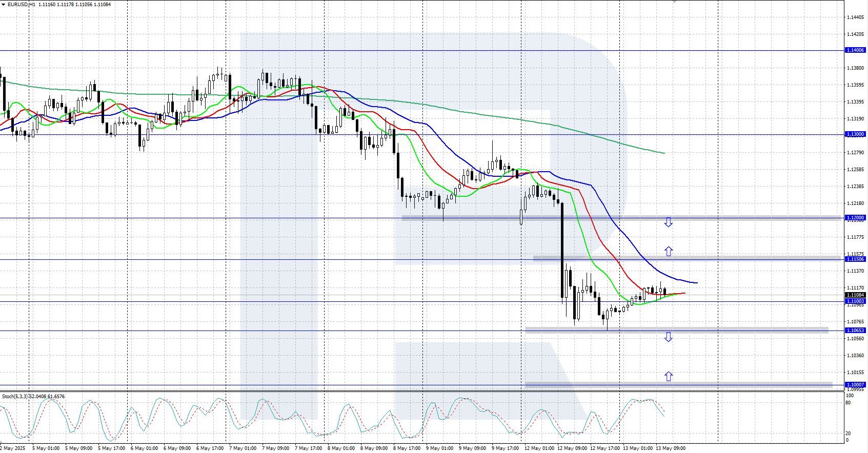
Task: Click the up arrow above the 1.11506 level
Action: pyautogui.click(x=668, y=251)
